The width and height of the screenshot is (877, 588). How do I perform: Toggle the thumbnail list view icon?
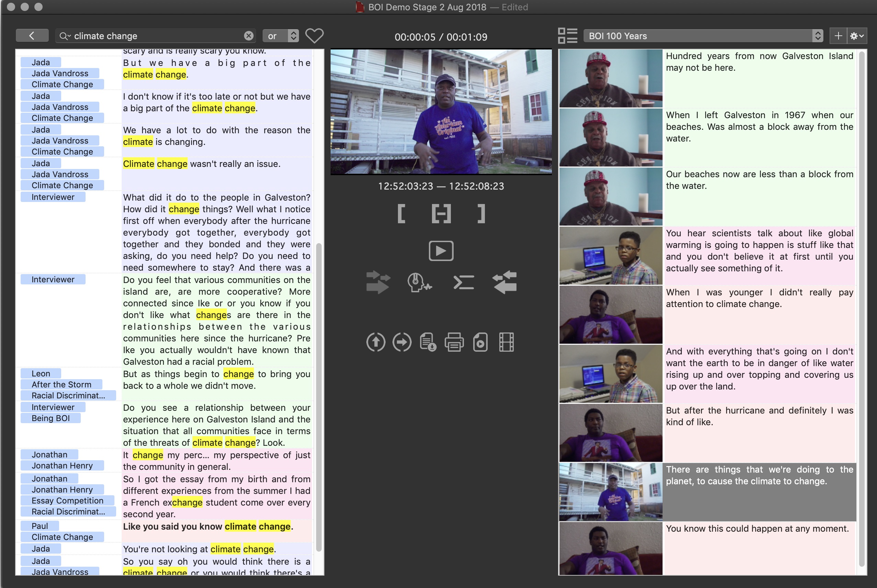[567, 36]
